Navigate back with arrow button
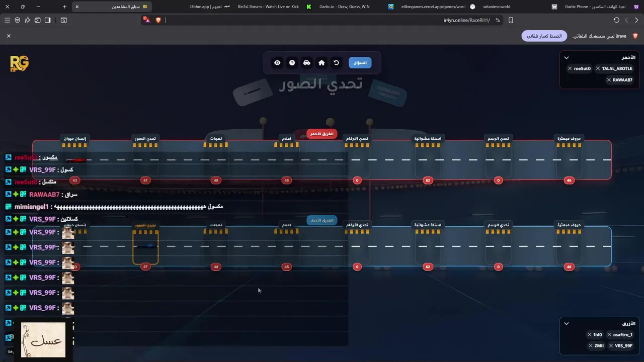This screenshot has height=362, width=644. (x=636, y=20)
